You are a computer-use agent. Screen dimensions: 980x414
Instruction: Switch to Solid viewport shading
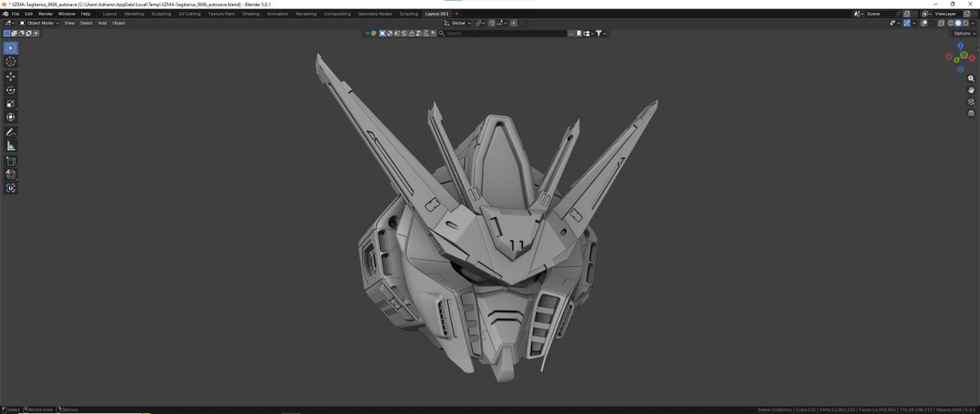958,23
